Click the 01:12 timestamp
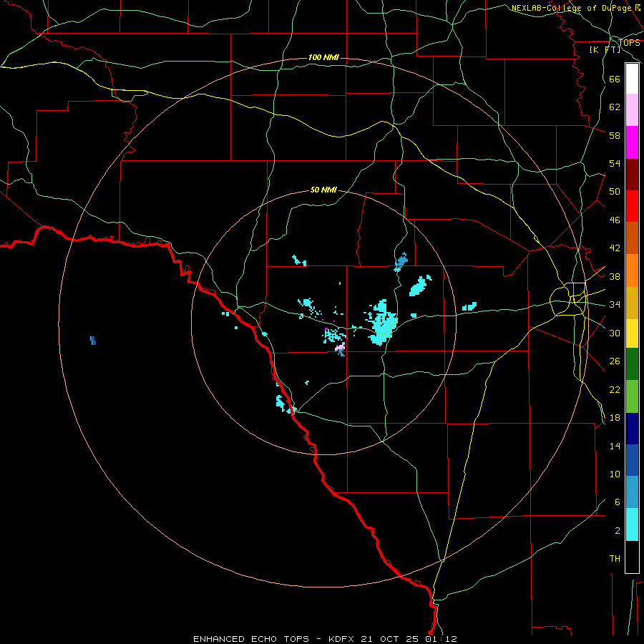 pos(441,639)
